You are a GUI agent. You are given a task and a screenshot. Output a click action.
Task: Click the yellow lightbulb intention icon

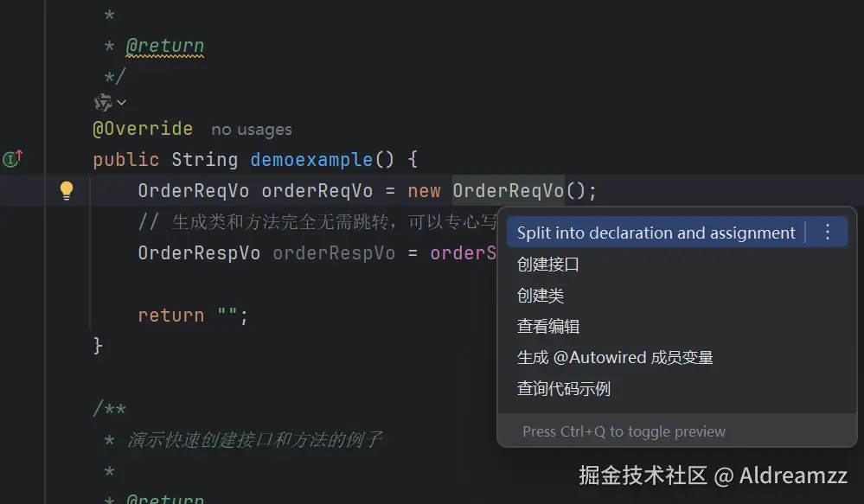(67, 191)
